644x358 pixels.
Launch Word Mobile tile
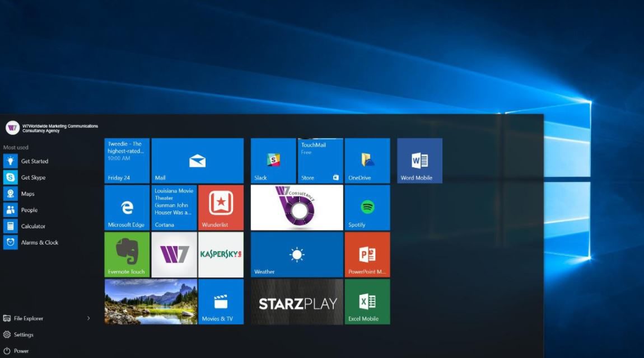click(x=420, y=161)
